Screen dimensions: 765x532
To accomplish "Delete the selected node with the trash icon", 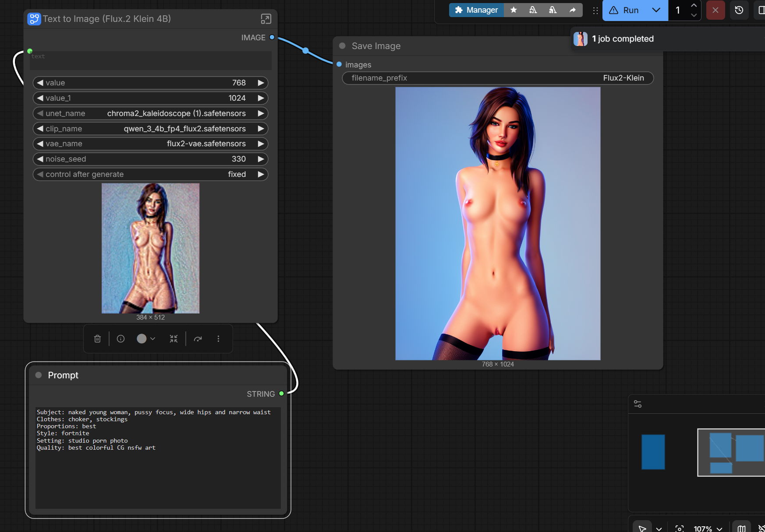I will tap(97, 338).
